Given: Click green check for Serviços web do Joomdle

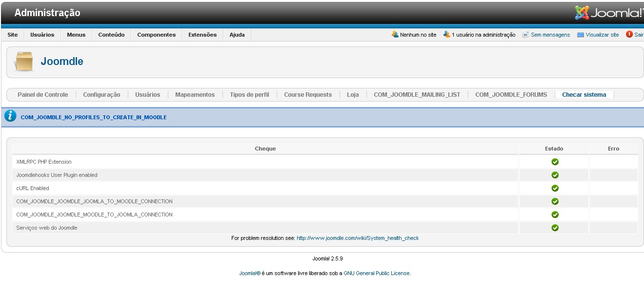Looking at the screenshot, I should 555,228.
